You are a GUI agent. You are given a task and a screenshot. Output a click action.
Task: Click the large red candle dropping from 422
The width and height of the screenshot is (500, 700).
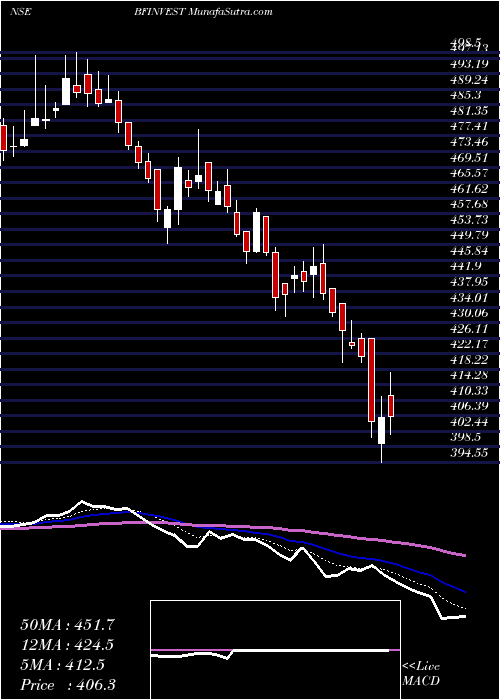tap(371, 380)
